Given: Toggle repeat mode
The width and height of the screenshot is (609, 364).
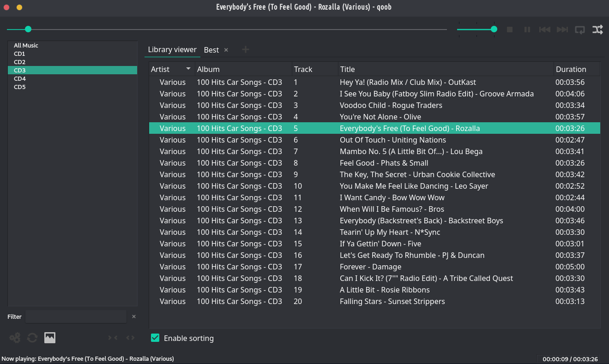Looking at the screenshot, I should tap(580, 30).
